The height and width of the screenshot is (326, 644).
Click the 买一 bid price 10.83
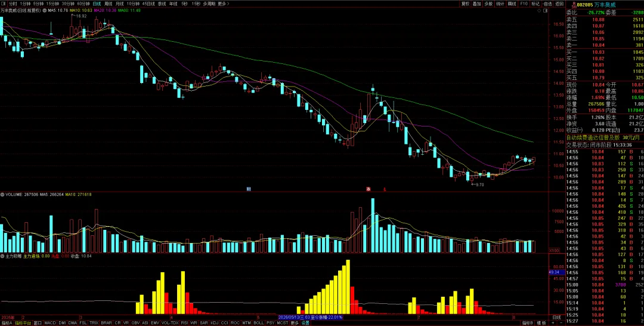[x=598, y=52]
